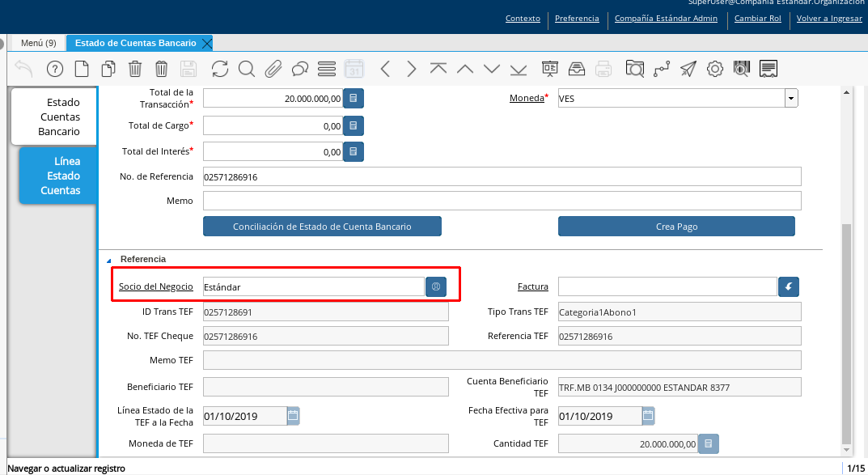This screenshot has width=868, height=475.
Task: Create a new record with blank page icon
Action: click(82, 69)
